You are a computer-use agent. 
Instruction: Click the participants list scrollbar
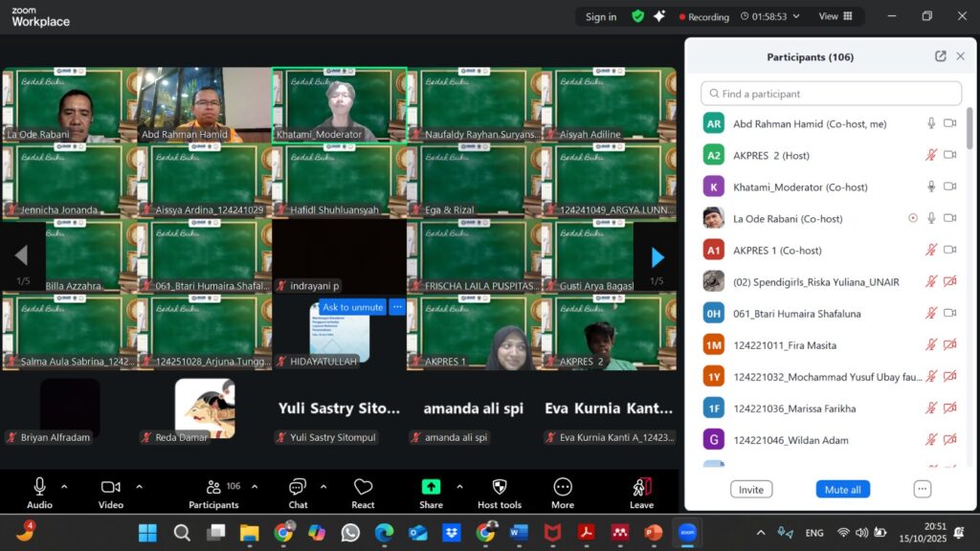(x=969, y=129)
